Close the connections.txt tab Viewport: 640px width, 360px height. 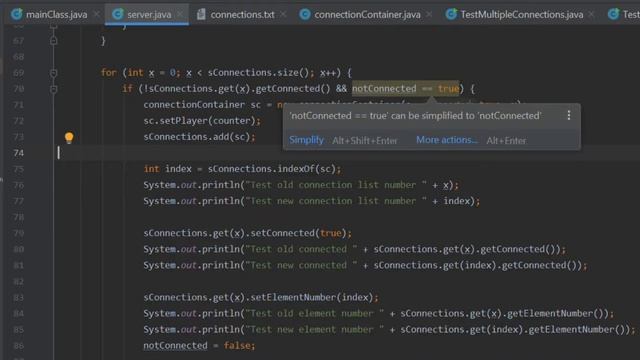(x=283, y=15)
